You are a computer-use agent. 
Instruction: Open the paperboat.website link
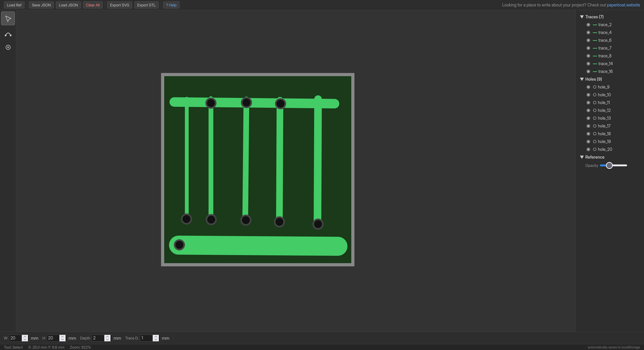[x=623, y=5]
